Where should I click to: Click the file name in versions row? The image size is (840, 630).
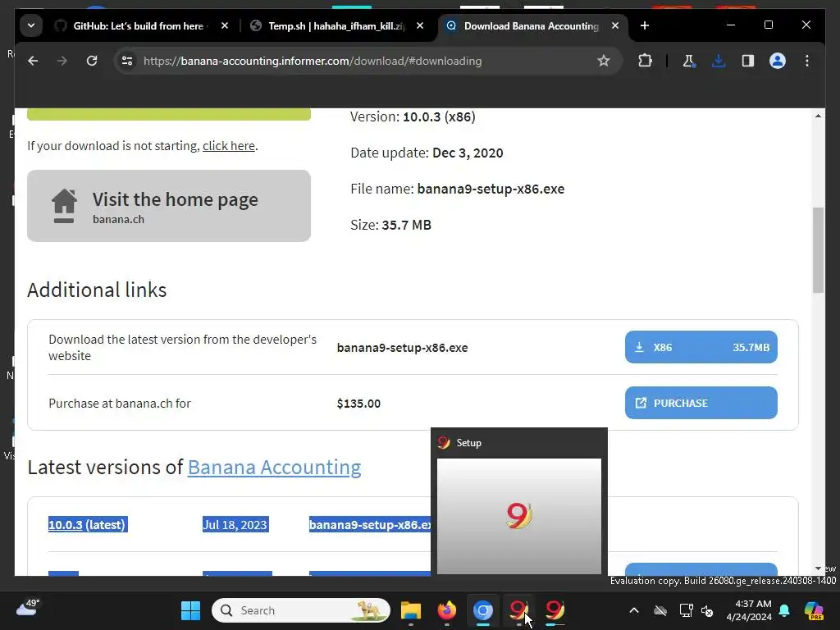coord(370,524)
